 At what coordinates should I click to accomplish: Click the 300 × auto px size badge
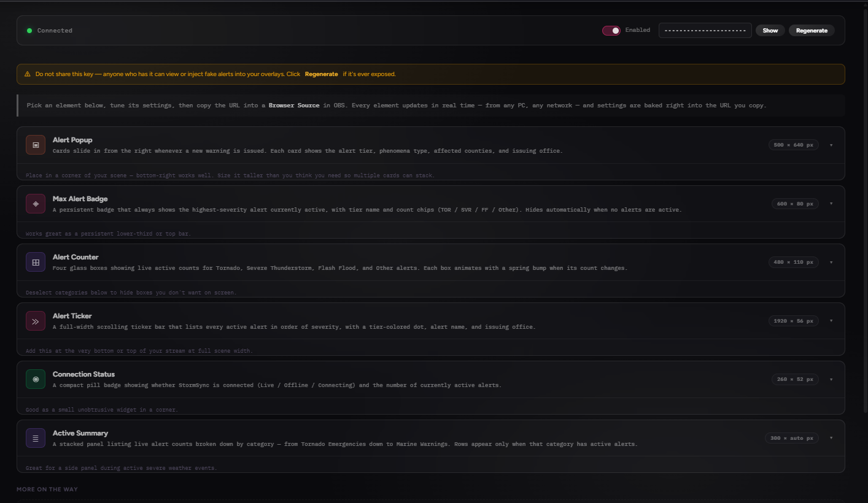(x=792, y=438)
